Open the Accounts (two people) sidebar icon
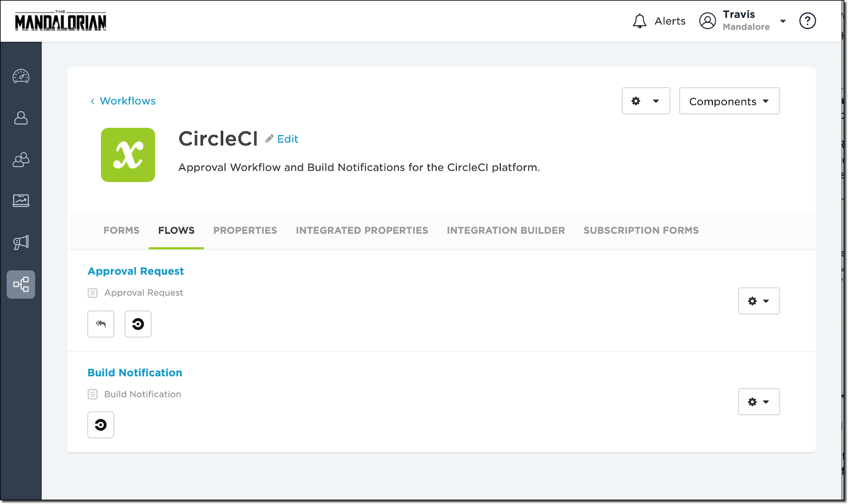 [x=21, y=160]
